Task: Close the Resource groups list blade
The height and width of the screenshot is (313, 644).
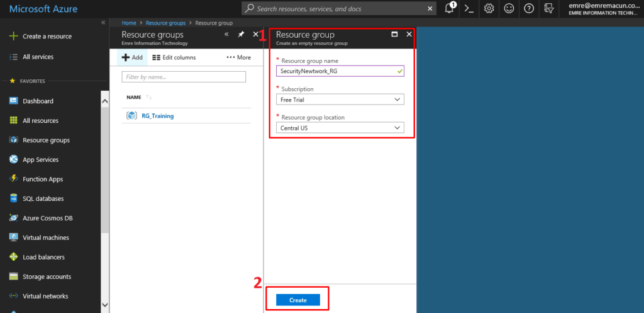Action: coord(255,35)
